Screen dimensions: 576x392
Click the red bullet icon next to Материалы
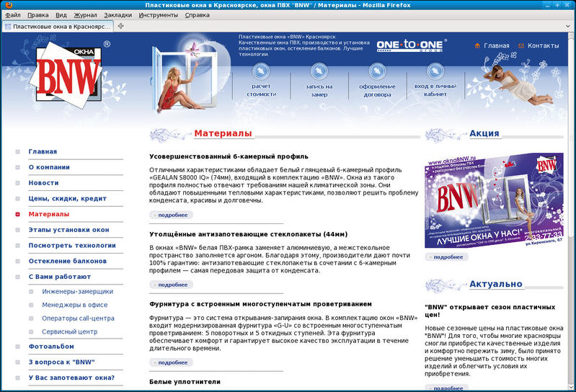coord(17,214)
